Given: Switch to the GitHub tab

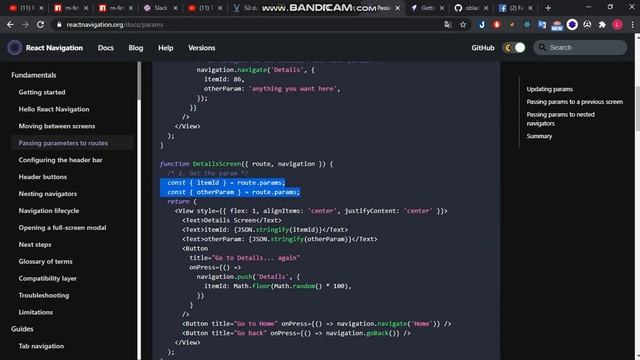Looking at the screenshot, I should pyautogui.click(x=471, y=8).
